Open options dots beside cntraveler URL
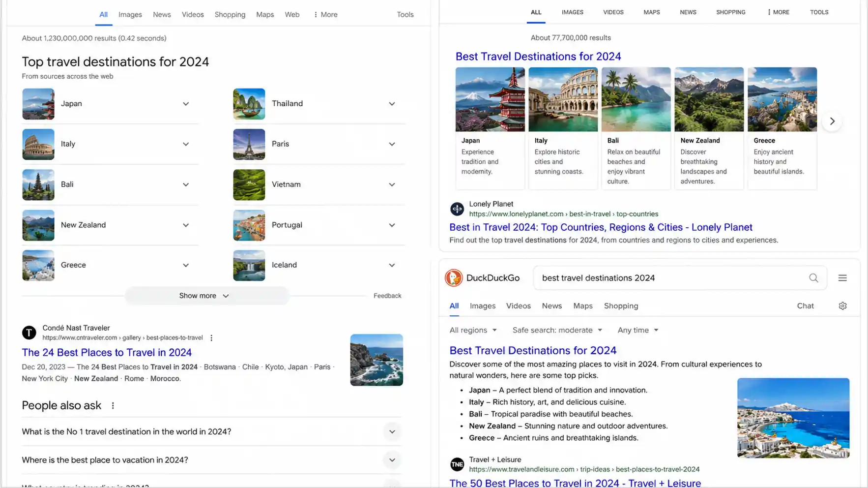The height and width of the screenshot is (488, 868). tap(211, 338)
